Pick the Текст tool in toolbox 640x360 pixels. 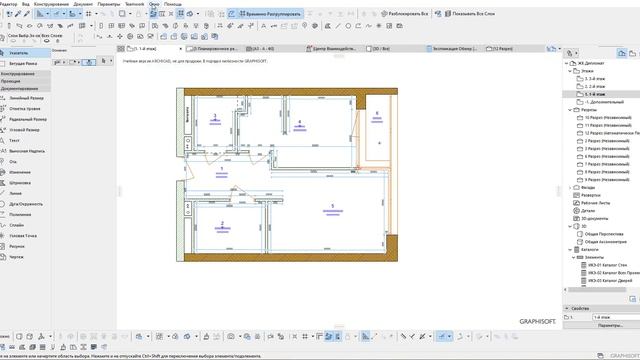click(24, 140)
